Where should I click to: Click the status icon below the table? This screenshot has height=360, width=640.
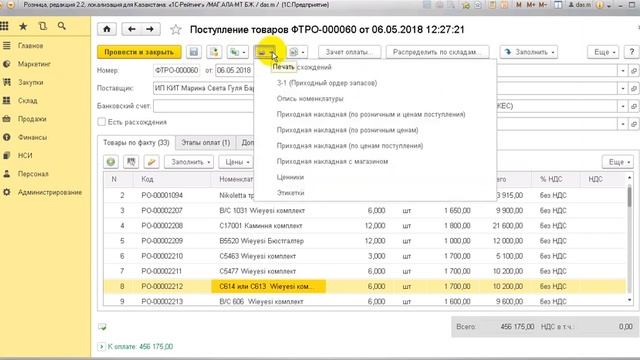tap(102, 327)
